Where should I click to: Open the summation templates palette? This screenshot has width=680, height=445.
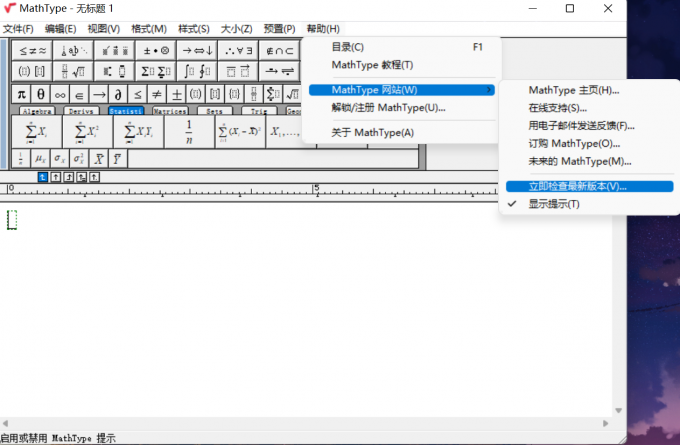pos(156,71)
